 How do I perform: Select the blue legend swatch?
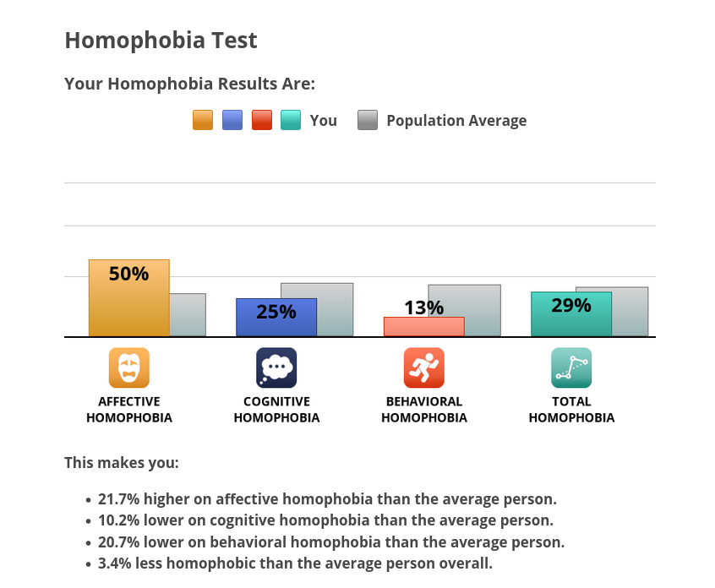pos(232,120)
